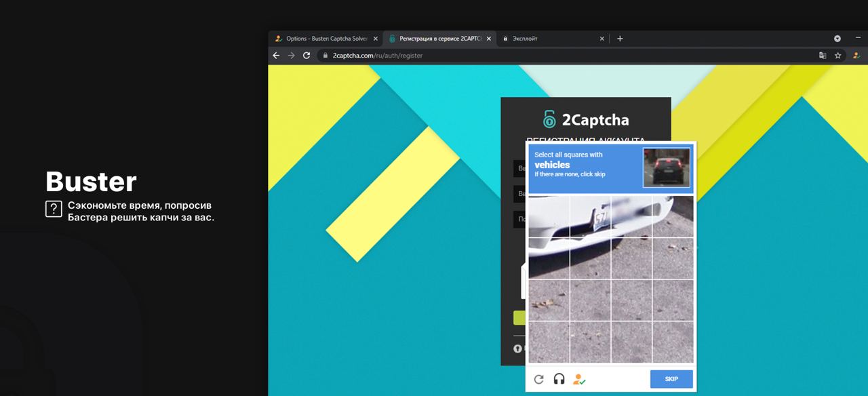The width and height of the screenshot is (868, 396).
Task: Click the reload captcha challenge icon
Action: (538, 379)
